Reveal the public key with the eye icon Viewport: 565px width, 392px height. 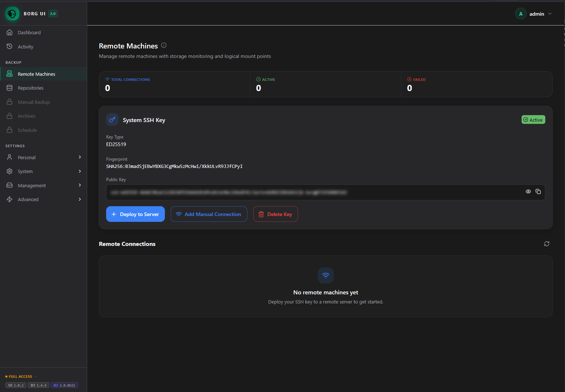(x=528, y=192)
